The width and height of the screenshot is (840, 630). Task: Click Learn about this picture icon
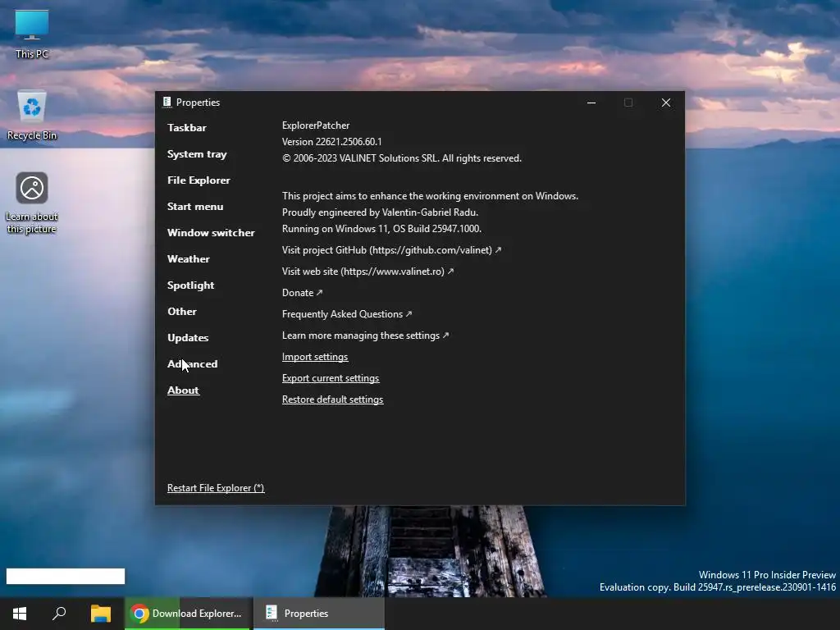tap(32, 203)
